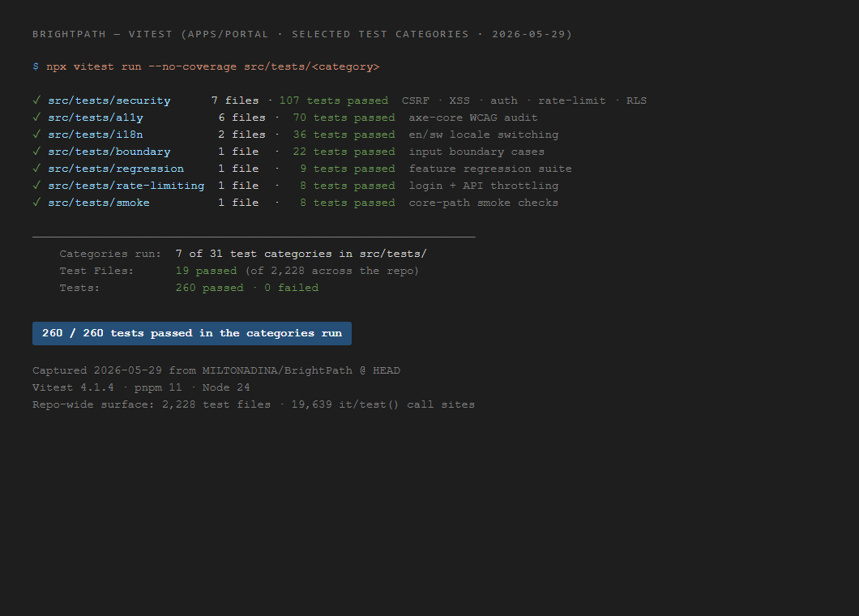Click '6 files' in the a11y row
This screenshot has width=859, height=616.
pyautogui.click(x=241, y=118)
